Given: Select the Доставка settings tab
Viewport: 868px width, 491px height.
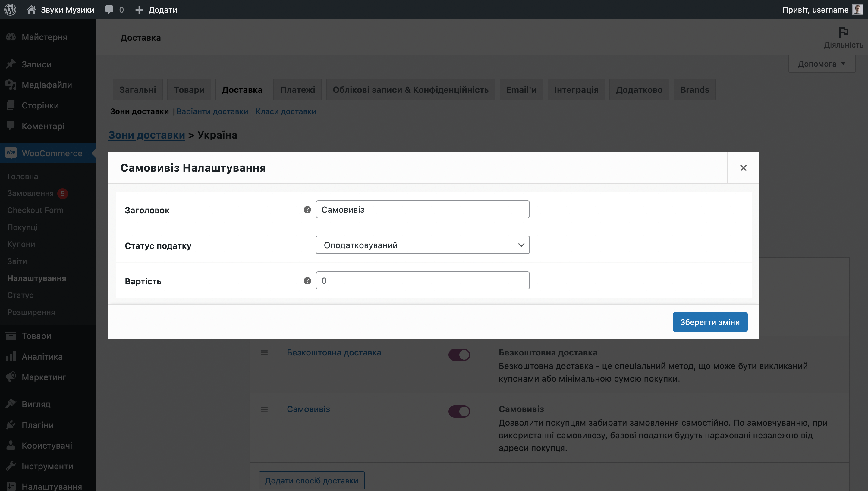Looking at the screenshot, I should click(242, 90).
